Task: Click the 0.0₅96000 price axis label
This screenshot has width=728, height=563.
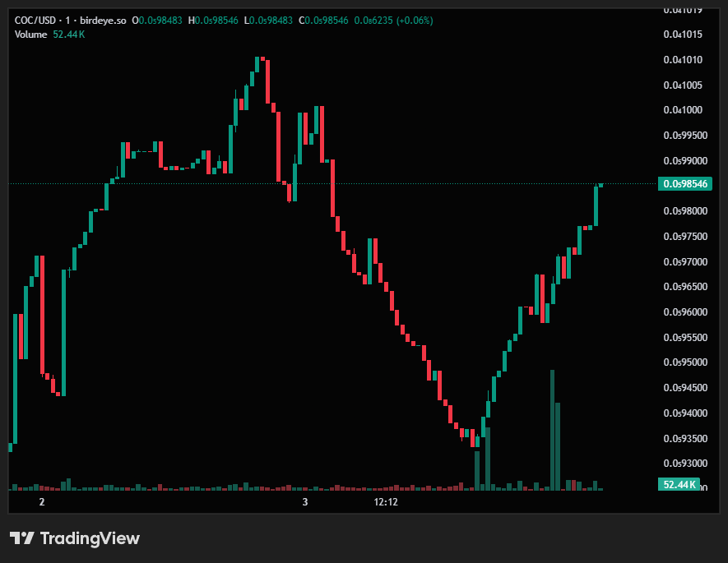Action: click(685, 311)
